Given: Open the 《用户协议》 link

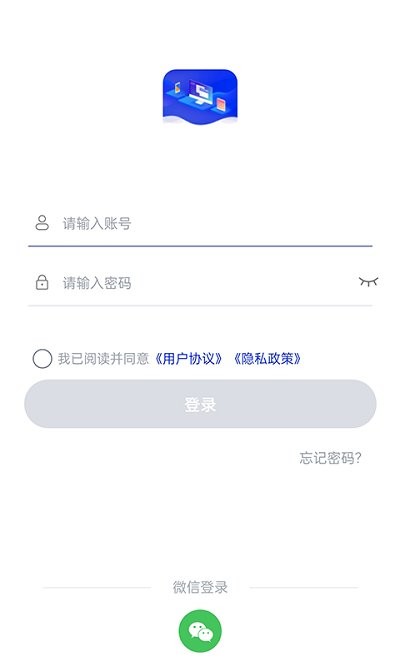Looking at the screenshot, I should pos(188,359).
